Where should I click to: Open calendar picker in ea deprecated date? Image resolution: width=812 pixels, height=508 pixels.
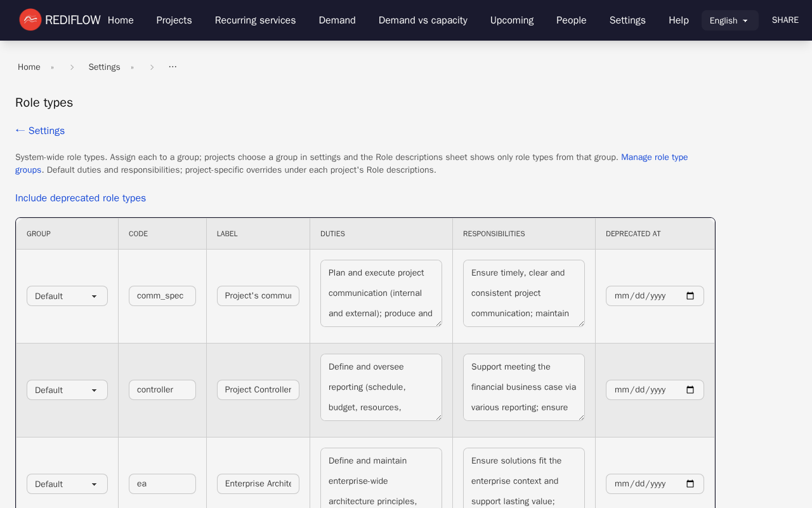click(690, 484)
